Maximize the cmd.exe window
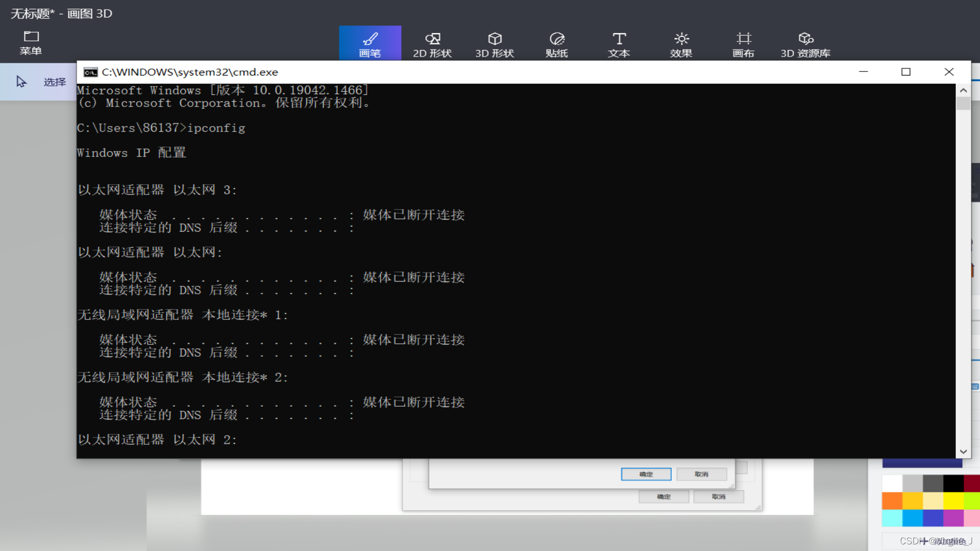 click(x=905, y=72)
